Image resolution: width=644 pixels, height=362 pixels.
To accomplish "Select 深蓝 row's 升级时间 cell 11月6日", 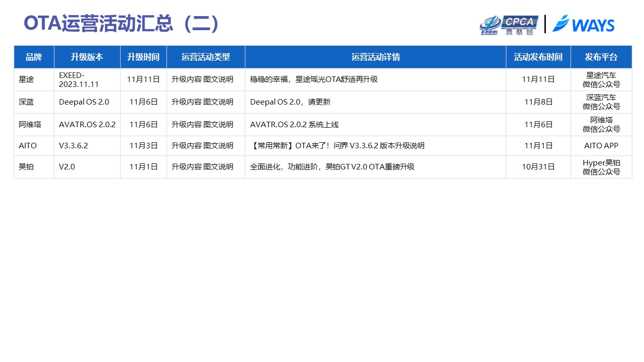I will 143,102.
